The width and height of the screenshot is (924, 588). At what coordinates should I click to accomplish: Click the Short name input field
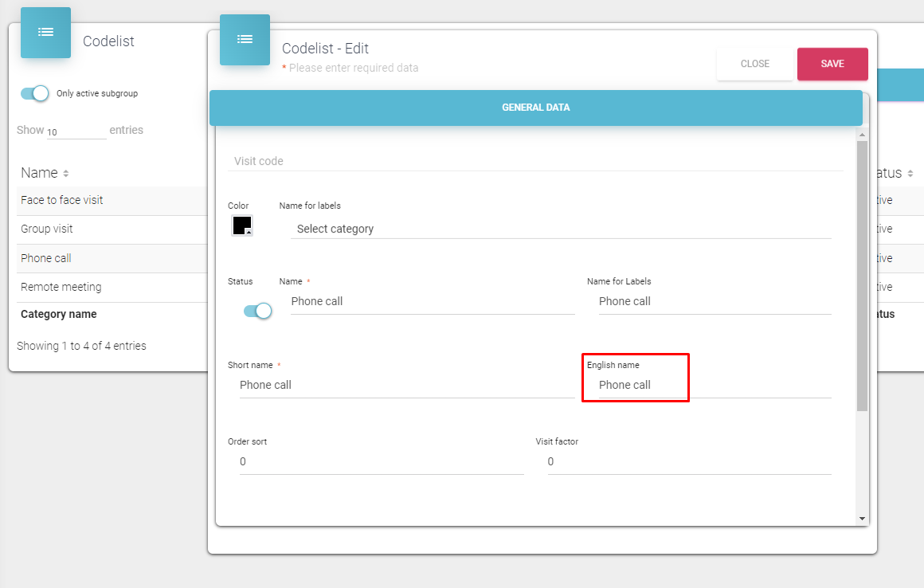click(406, 385)
